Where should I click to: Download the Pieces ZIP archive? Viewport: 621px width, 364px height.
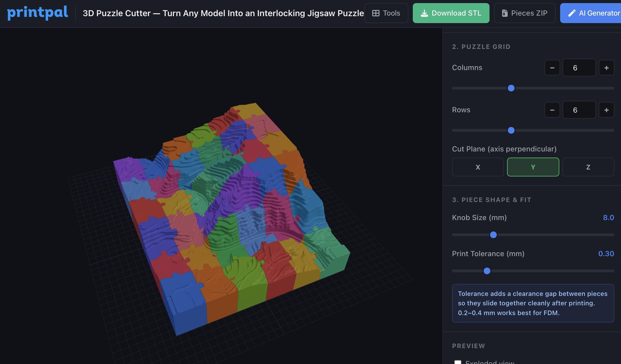click(x=524, y=13)
